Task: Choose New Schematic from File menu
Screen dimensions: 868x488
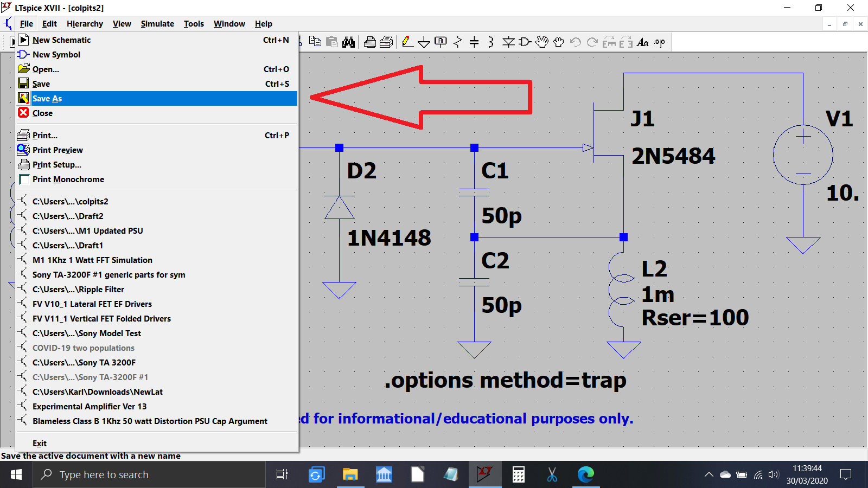Action: pos(157,40)
